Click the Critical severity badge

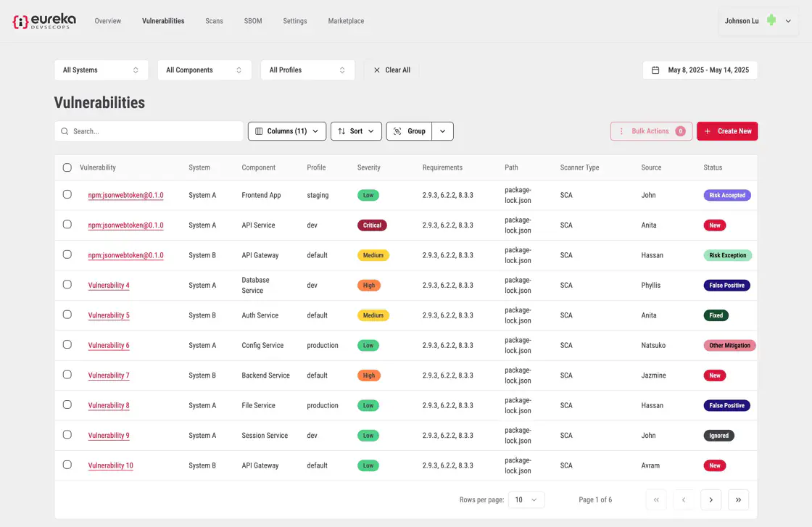[372, 225]
